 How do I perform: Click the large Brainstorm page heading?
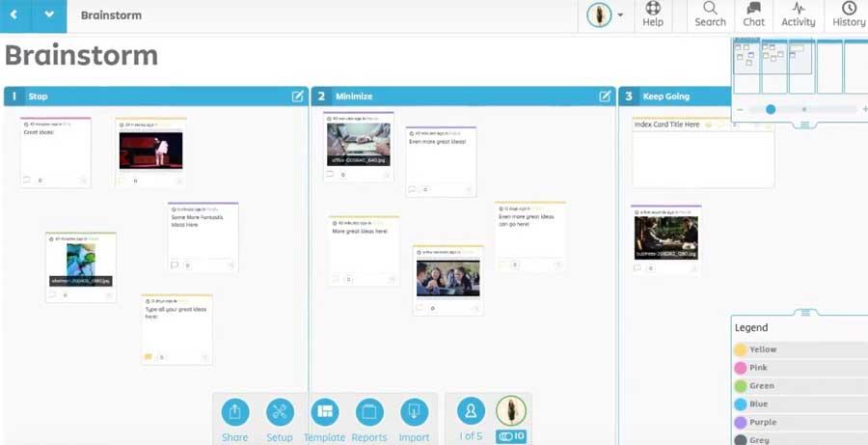click(81, 55)
